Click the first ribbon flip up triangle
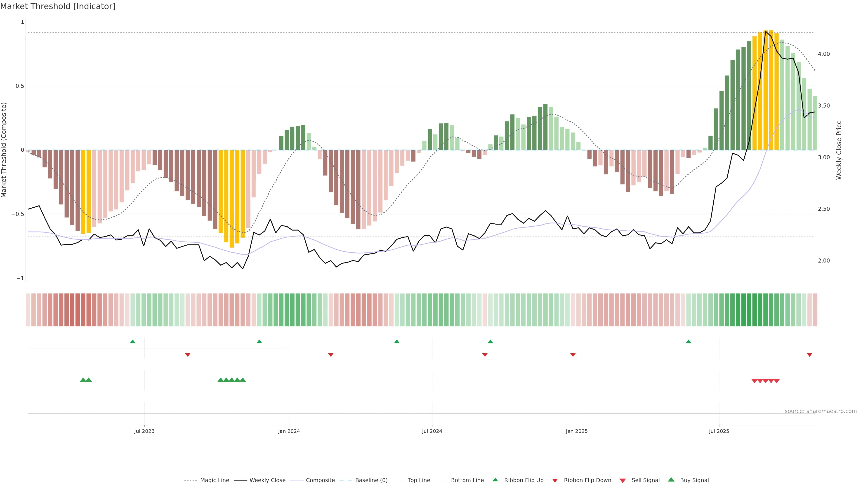Screen dimensions: 868x488 tap(133, 342)
